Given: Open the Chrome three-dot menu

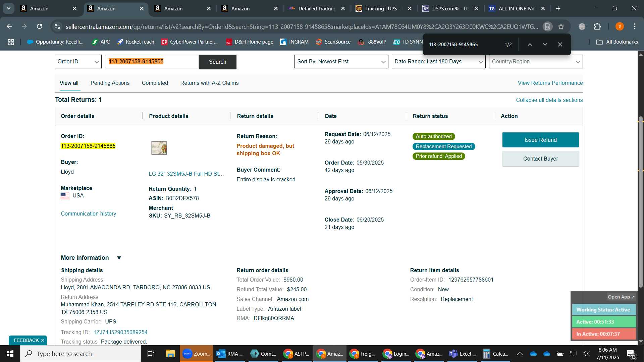Looking at the screenshot, I should click(x=635, y=26).
